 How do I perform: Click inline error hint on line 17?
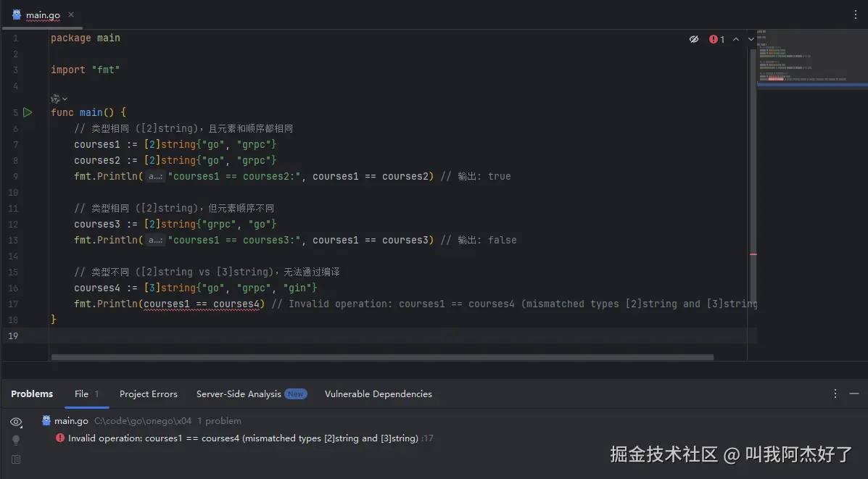coord(514,304)
